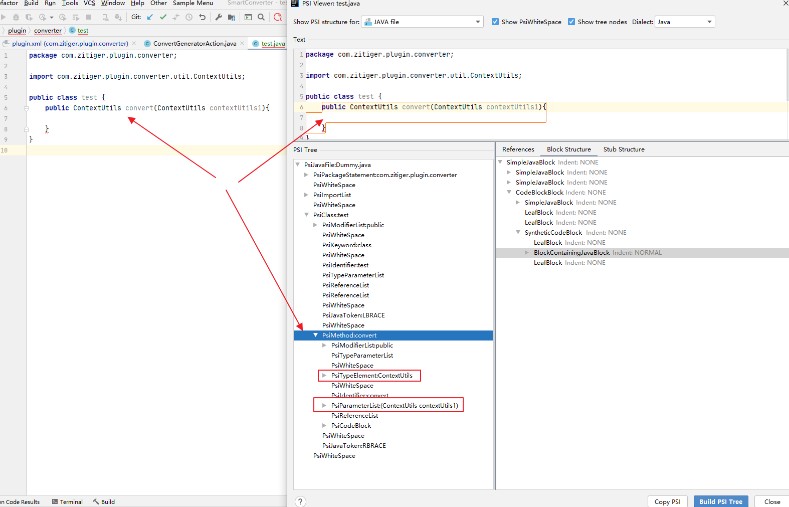Switch to the Block Structure tab
The image size is (789, 507).
(x=569, y=149)
